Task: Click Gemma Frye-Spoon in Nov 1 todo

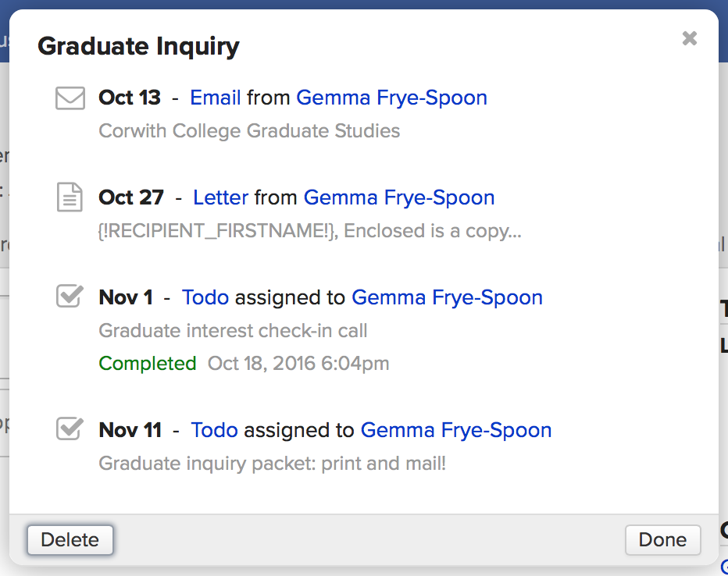Action: tap(447, 297)
